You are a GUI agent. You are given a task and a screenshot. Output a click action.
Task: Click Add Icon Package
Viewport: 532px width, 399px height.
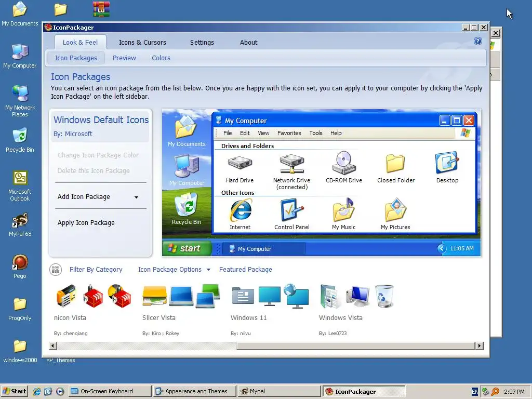(x=84, y=197)
